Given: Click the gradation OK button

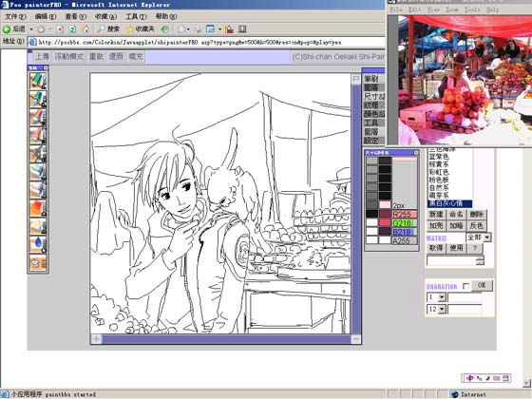Looking at the screenshot, I should 482,285.
